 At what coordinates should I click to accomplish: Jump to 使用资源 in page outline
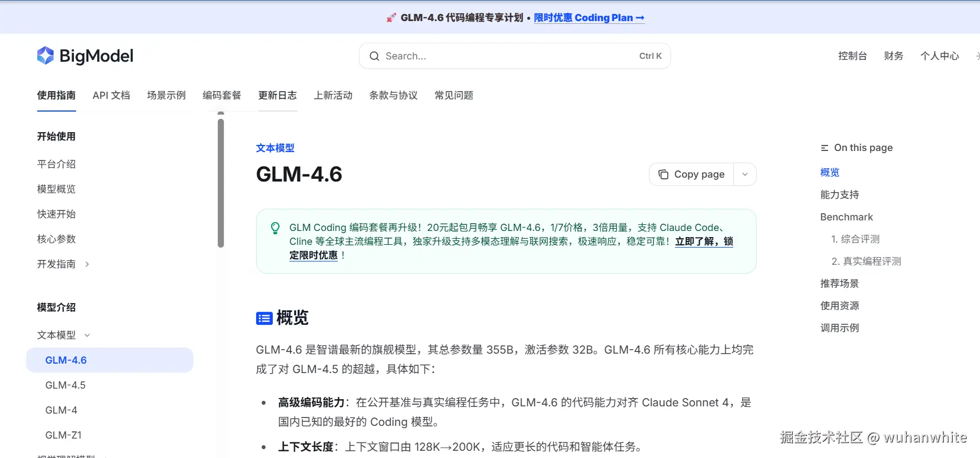[840, 306]
